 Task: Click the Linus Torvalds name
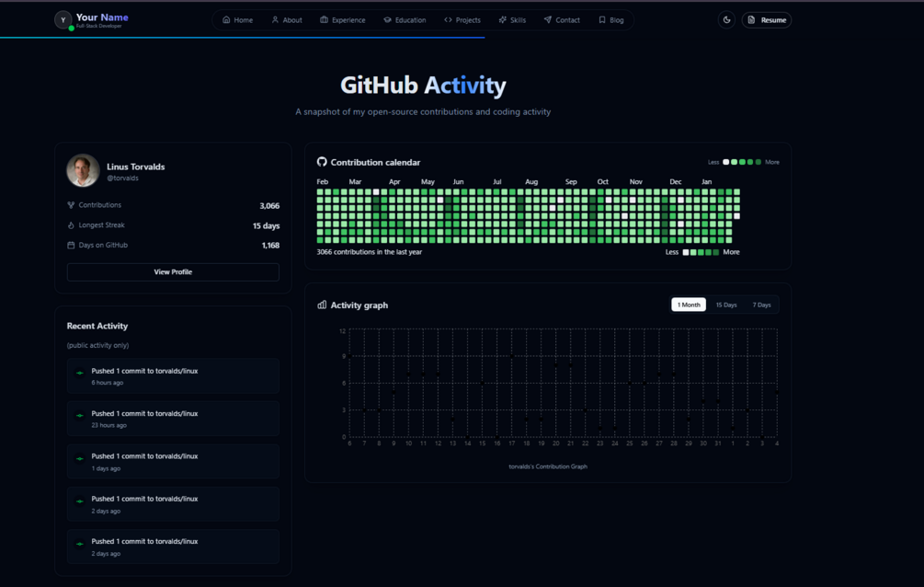point(135,167)
